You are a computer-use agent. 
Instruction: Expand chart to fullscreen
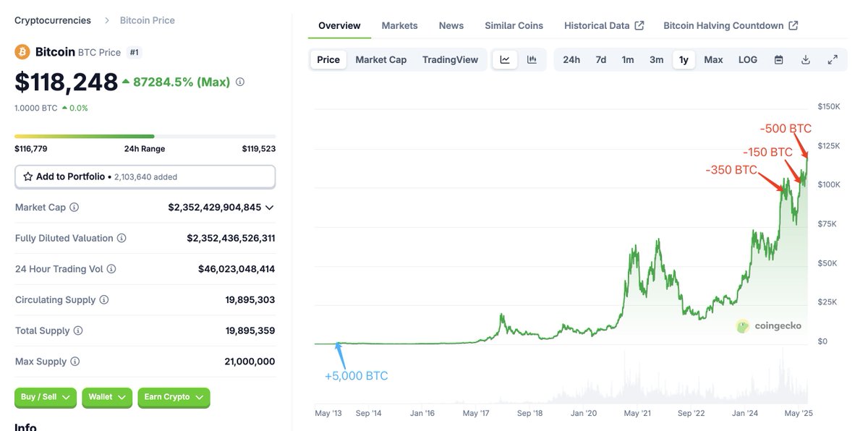pos(833,59)
